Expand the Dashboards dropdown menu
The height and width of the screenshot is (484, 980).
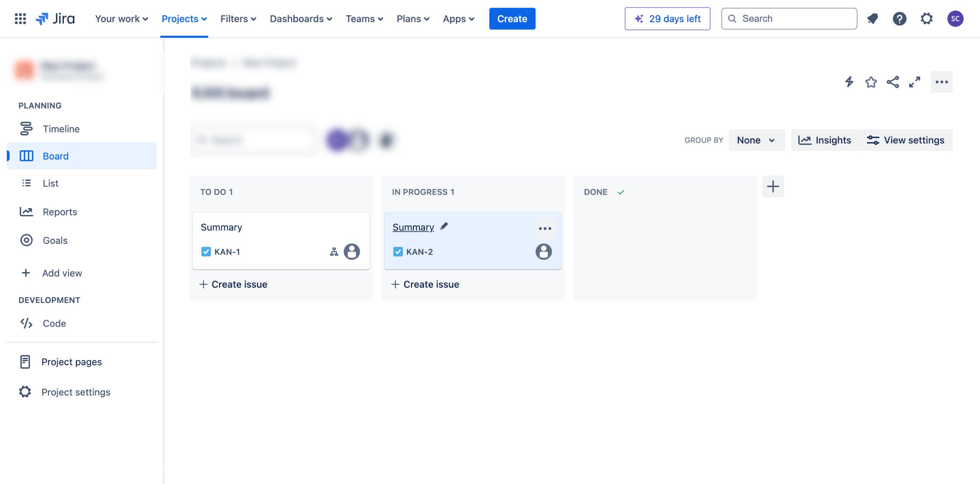(301, 19)
